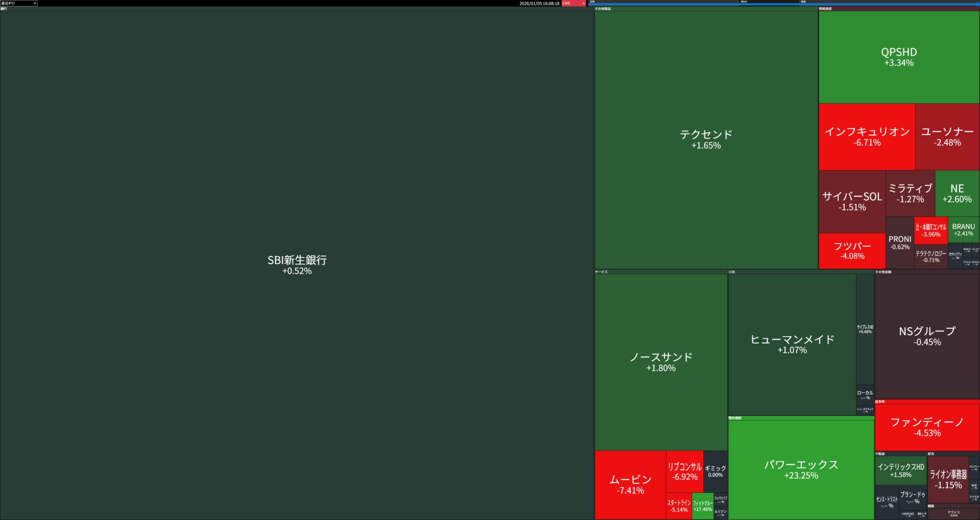Click the テクセンド +1.65% tile
The height and width of the screenshot is (520, 980).
click(706, 139)
